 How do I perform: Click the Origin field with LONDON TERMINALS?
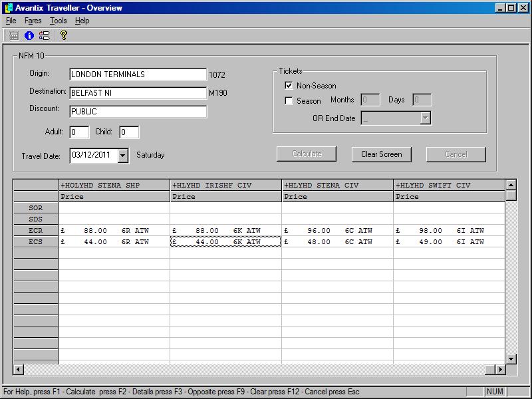138,74
